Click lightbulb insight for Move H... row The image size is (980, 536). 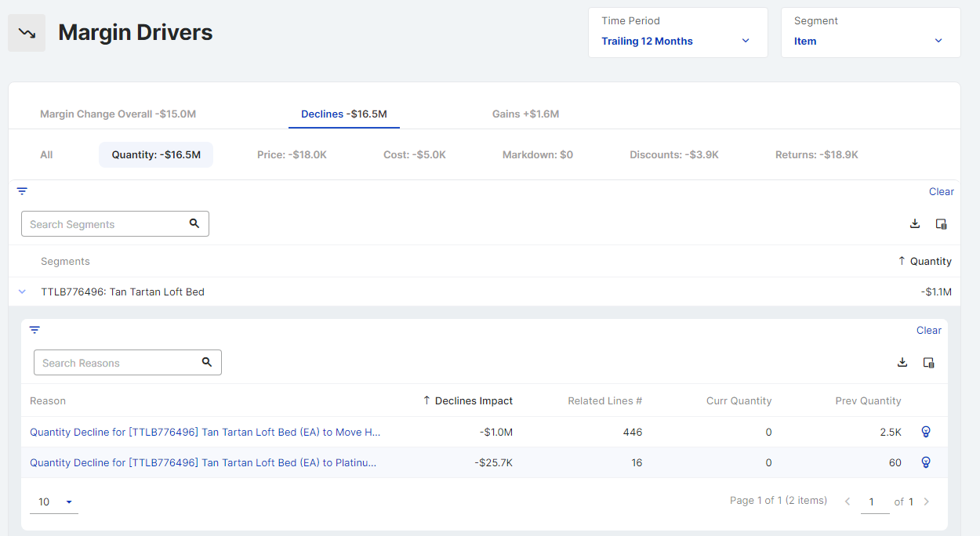click(x=925, y=432)
